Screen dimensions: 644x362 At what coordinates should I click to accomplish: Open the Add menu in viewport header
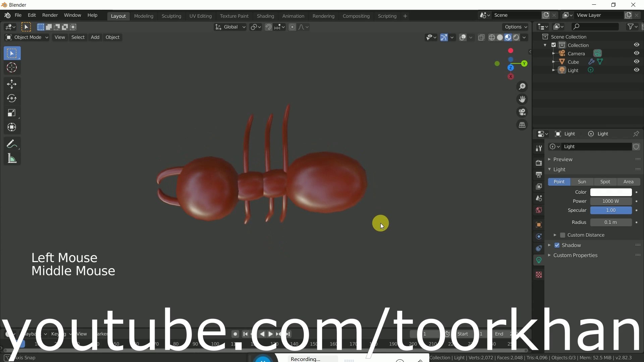pos(95,37)
